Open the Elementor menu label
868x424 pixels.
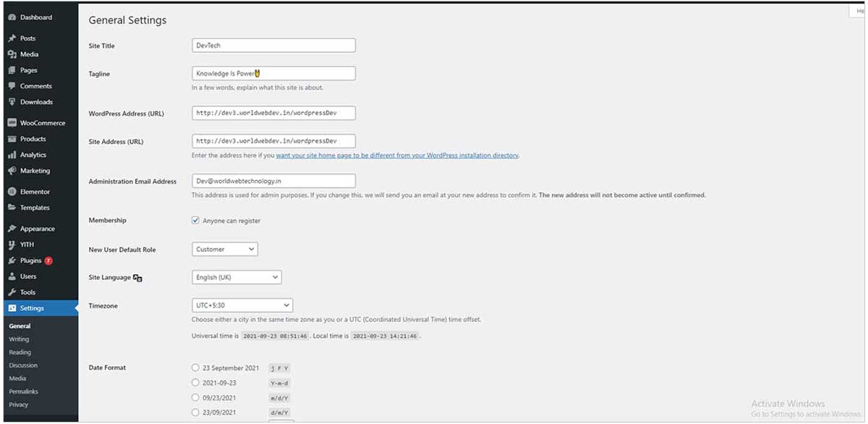(35, 192)
